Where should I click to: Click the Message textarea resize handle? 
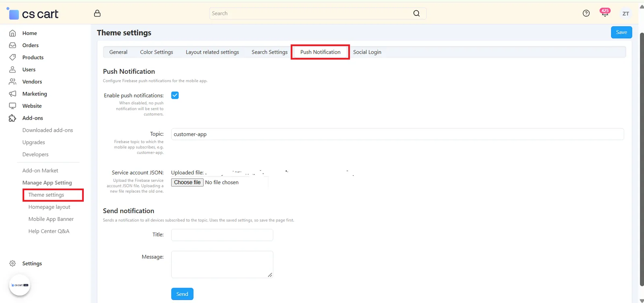tap(270, 275)
